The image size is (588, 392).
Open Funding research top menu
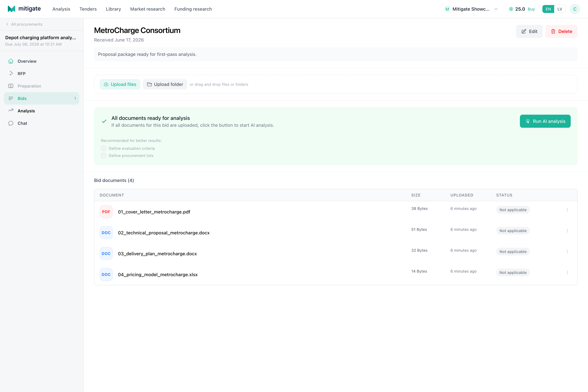tap(193, 9)
